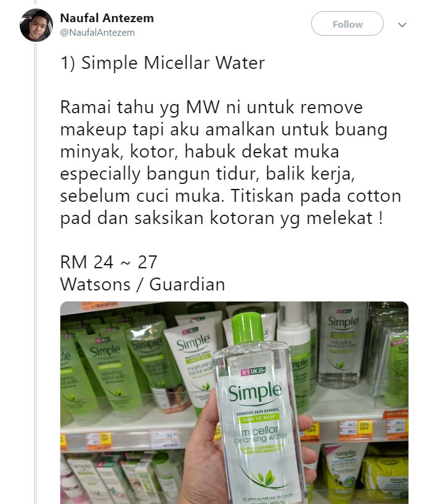The image size is (430, 504).
Task: Click the 'Watsons / Guardian' text line
Action: [x=142, y=284]
